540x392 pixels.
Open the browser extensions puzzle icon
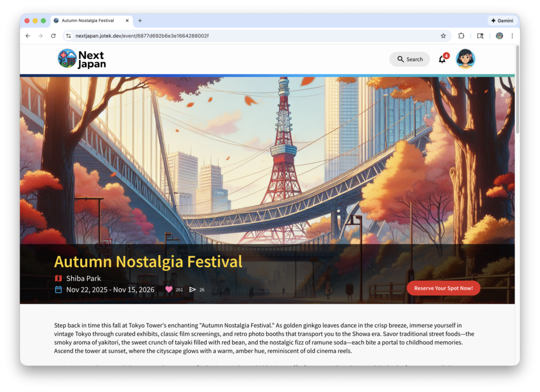(461, 35)
